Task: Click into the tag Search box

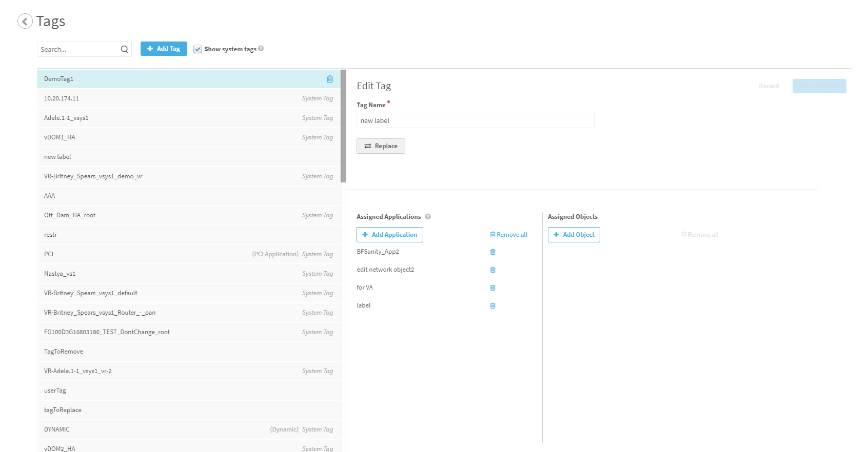Action: pyautogui.click(x=78, y=49)
